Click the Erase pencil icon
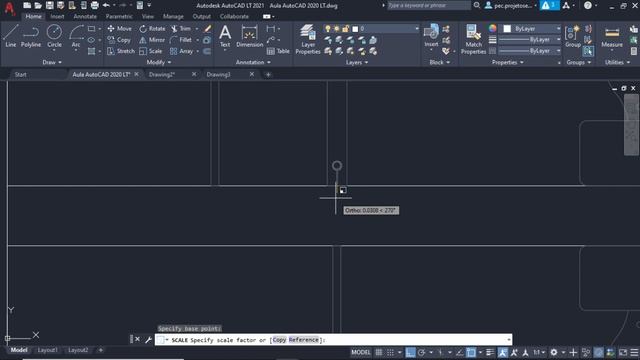The height and width of the screenshot is (360, 640). coord(207,29)
